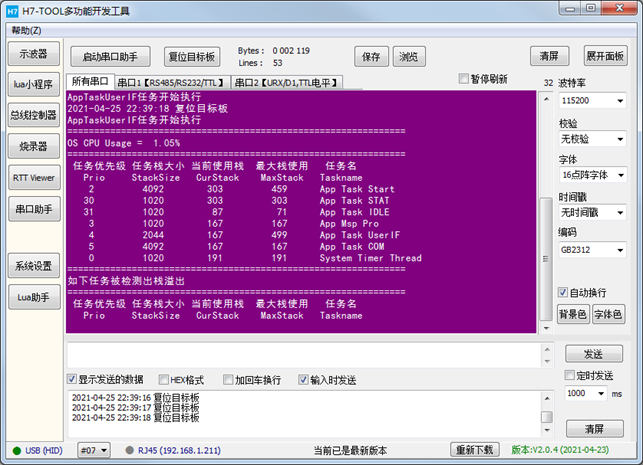Click the terminal scrollbar up arrow
Viewport: 643px width, 465px height.
pyautogui.click(x=546, y=99)
